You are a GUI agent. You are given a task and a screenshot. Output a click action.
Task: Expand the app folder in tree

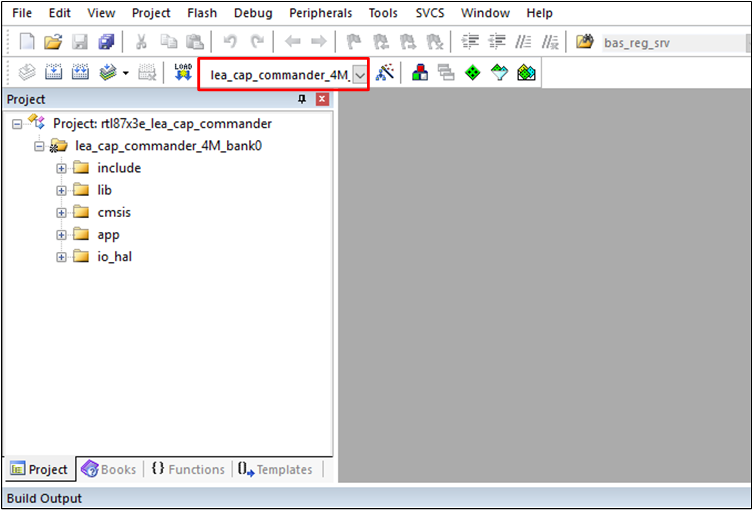coord(61,234)
